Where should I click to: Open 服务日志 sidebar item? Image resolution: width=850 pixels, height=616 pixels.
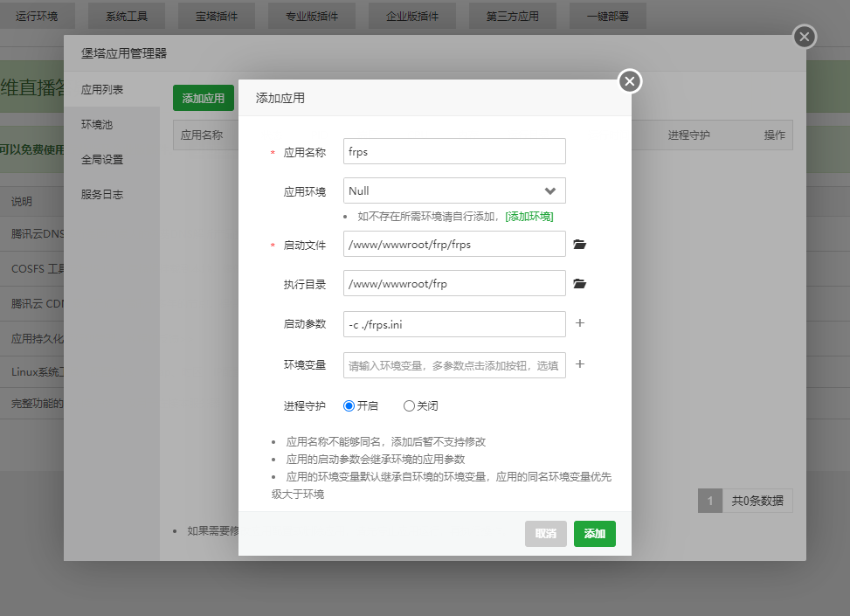[x=102, y=195]
